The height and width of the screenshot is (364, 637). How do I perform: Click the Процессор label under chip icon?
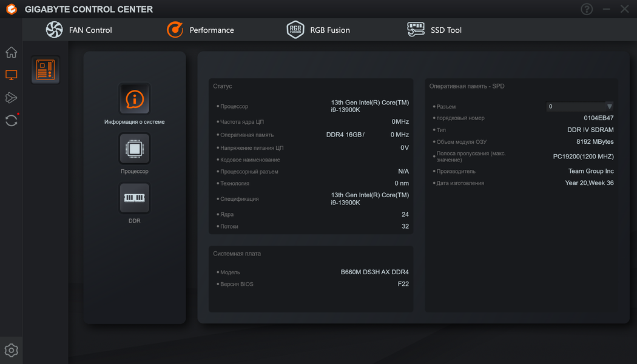click(135, 172)
